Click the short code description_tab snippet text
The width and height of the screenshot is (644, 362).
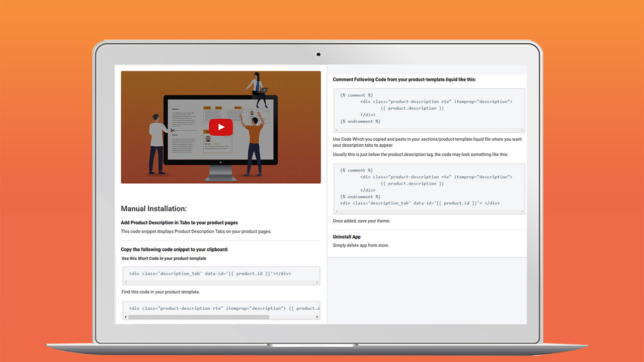click(210, 274)
